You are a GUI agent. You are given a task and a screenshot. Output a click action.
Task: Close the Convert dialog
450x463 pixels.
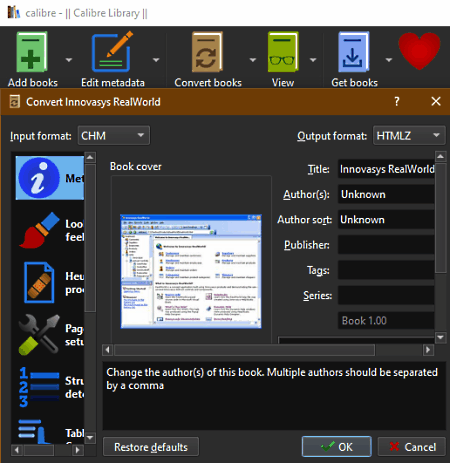click(436, 101)
